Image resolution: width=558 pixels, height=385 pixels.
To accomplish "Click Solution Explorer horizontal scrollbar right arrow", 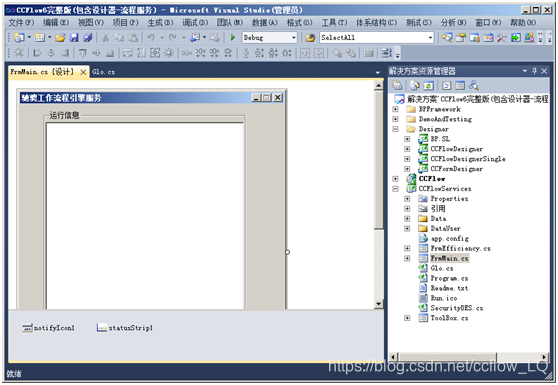I will click(x=544, y=356).
